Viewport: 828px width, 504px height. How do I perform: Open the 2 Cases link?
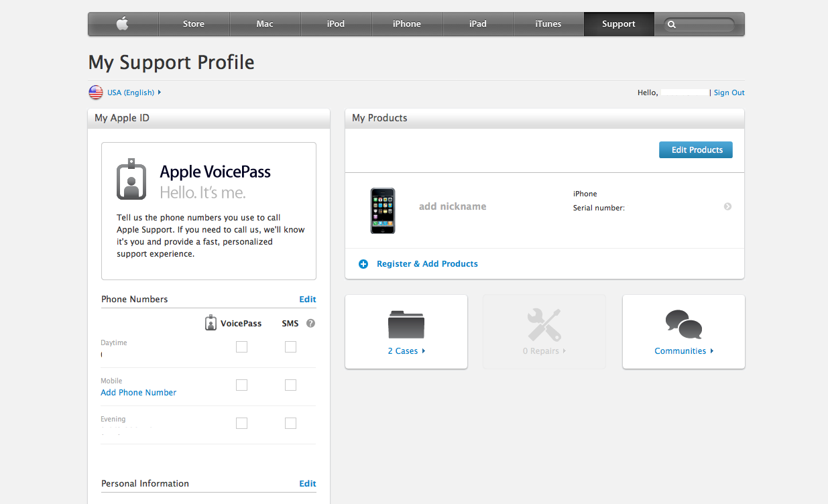pyautogui.click(x=406, y=351)
